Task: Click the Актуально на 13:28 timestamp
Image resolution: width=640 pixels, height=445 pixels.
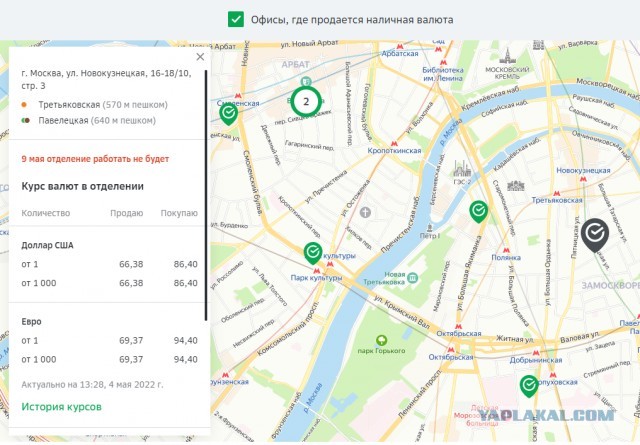Action: [x=92, y=384]
